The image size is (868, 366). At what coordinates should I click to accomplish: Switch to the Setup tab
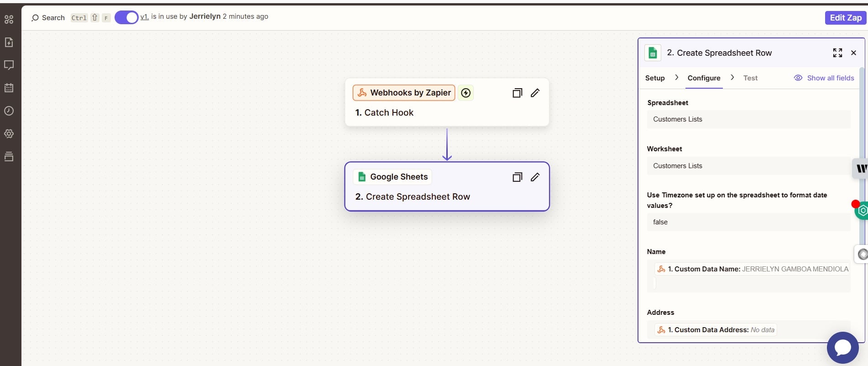tap(654, 78)
